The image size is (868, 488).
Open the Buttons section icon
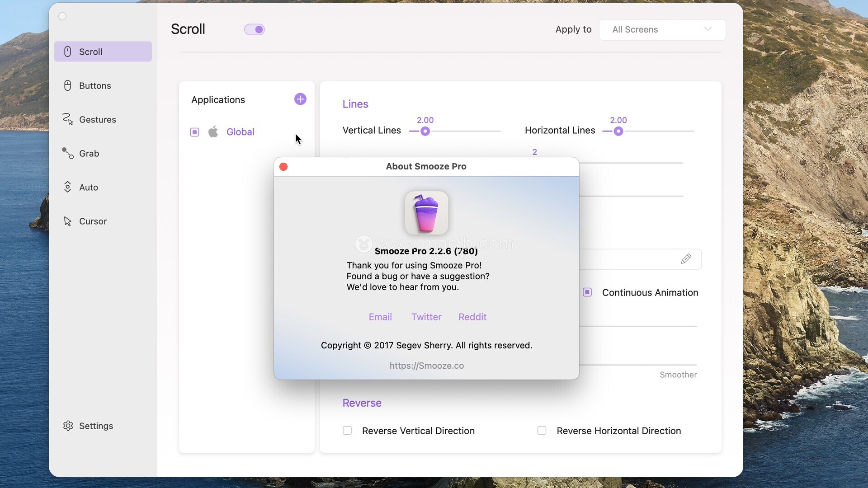tap(67, 85)
